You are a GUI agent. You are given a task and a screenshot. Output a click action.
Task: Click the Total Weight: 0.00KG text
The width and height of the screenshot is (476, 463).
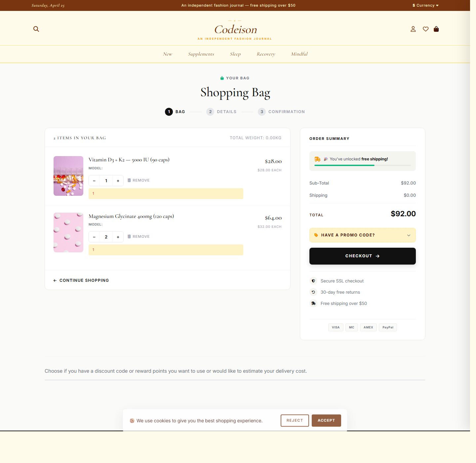tap(256, 138)
